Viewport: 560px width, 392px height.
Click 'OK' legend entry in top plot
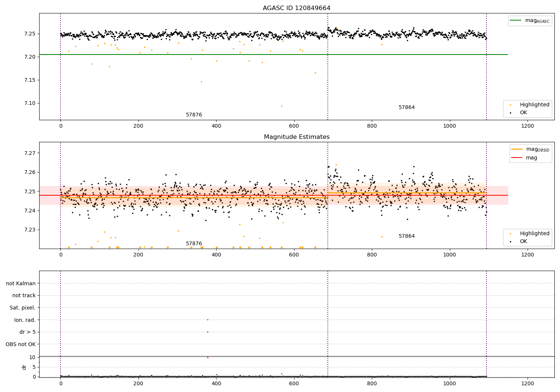tap(523, 112)
